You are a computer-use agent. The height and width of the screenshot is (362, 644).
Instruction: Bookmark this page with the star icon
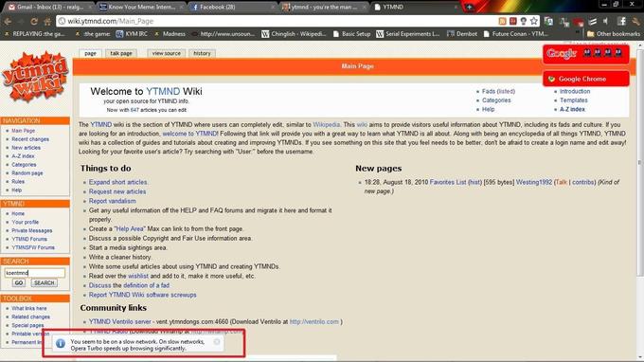[x=534, y=21]
